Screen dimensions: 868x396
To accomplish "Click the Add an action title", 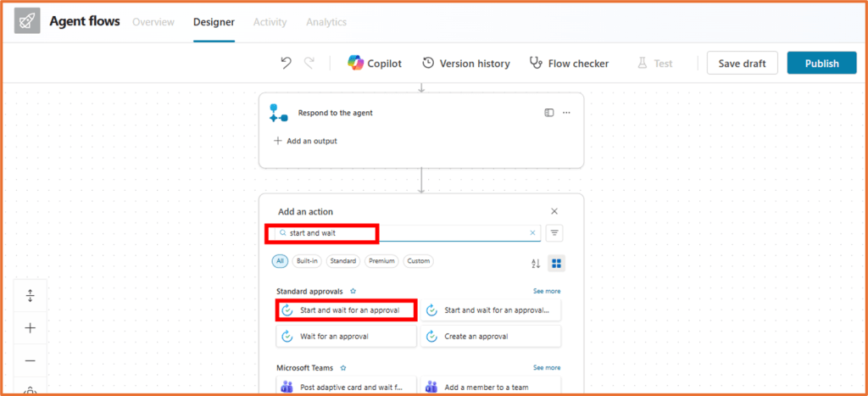I will tap(305, 212).
